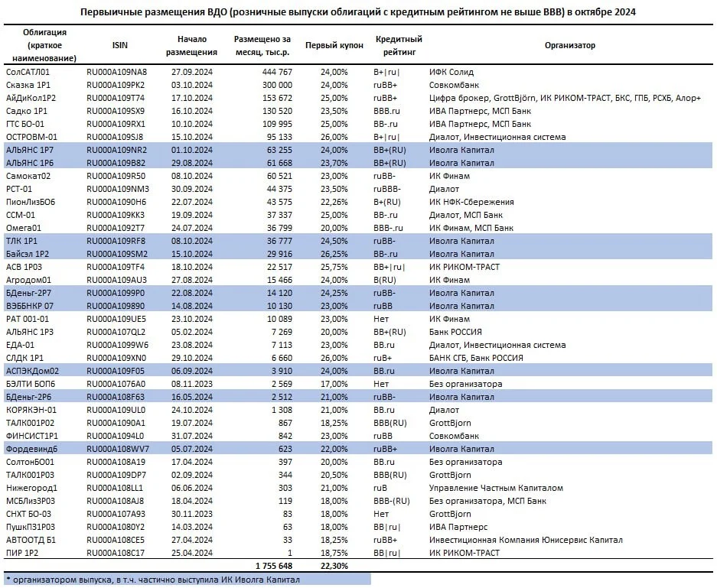Screen dimensions: 717x588
Task: Select the bond name 'ПушкПЗ1Р03'
Action: (30, 528)
